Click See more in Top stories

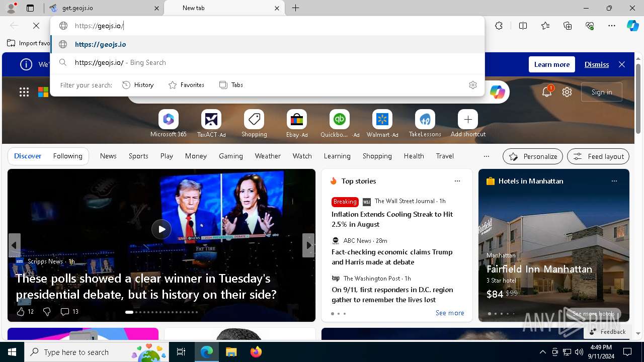point(450,313)
